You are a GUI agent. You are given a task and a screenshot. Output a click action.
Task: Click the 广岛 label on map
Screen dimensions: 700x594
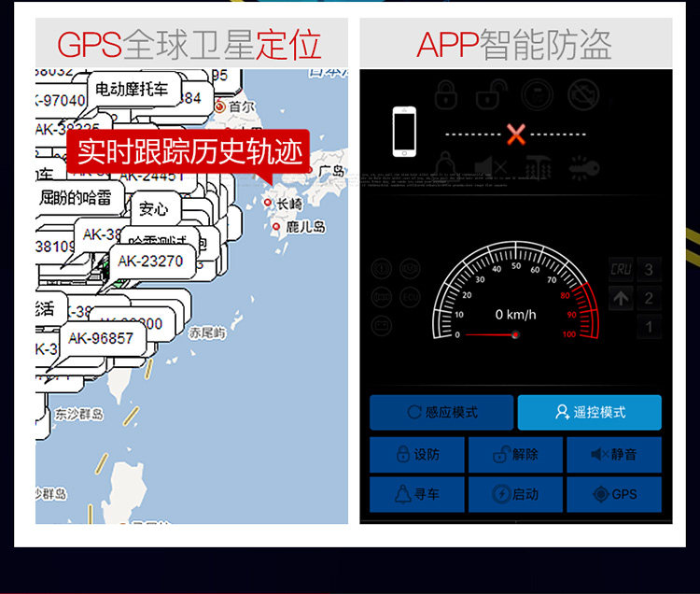(x=331, y=171)
